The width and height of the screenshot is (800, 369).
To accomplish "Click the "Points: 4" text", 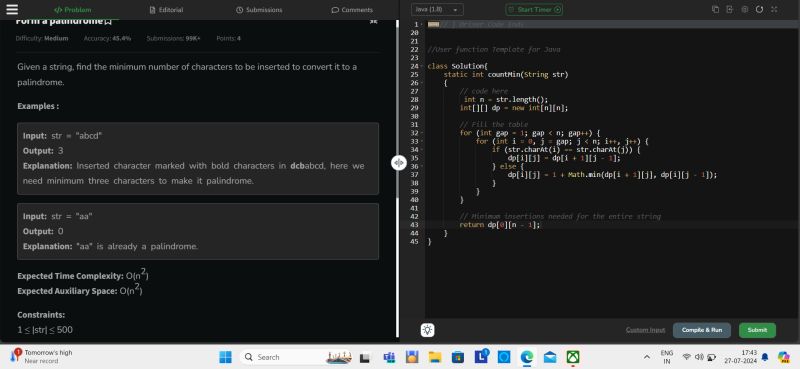I will [x=229, y=38].
